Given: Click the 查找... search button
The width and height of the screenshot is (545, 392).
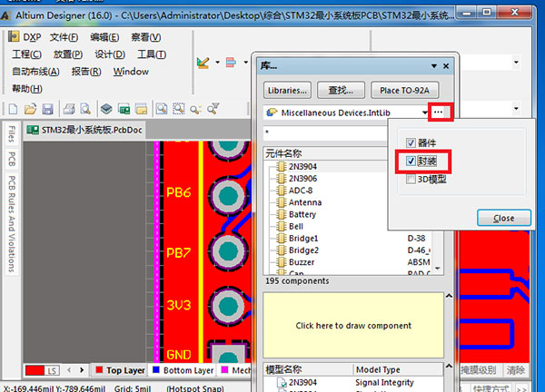Looking at the screenshot, I should 341,90.
